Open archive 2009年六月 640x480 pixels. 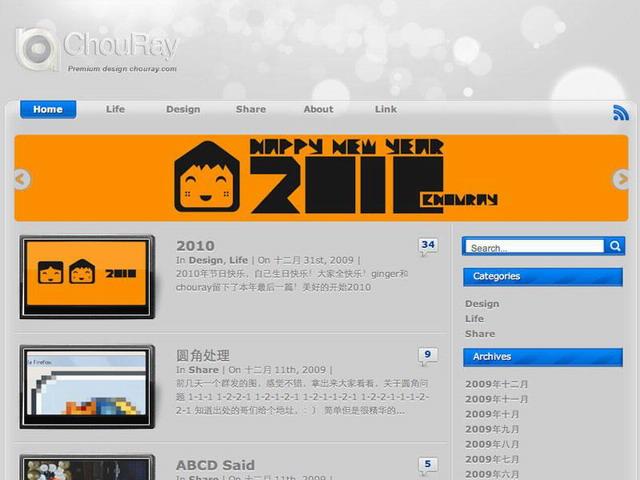[492, 474]
